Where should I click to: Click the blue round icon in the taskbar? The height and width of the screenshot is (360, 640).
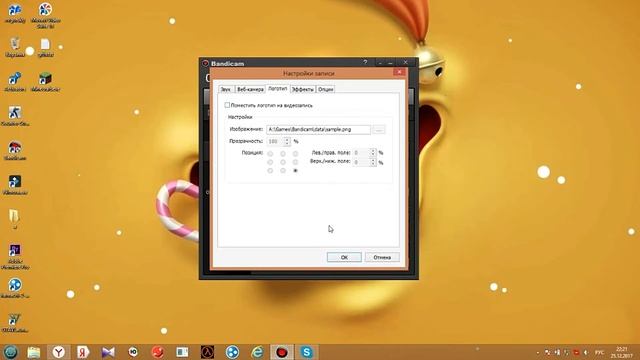pos(232,352)
